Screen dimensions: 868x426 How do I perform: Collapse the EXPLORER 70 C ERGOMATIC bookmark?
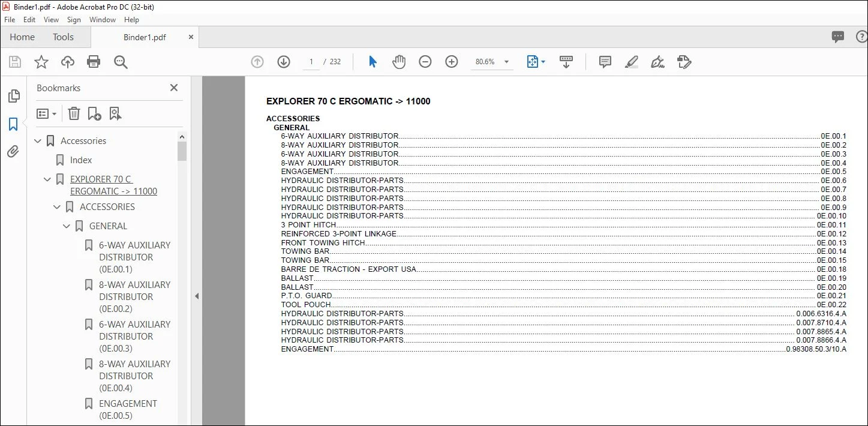47,179
